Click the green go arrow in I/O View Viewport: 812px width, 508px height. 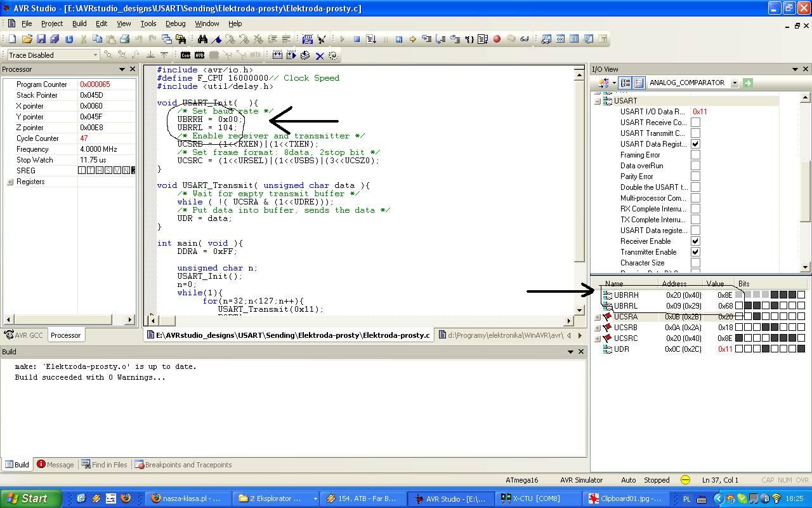(x=747, y=83)
